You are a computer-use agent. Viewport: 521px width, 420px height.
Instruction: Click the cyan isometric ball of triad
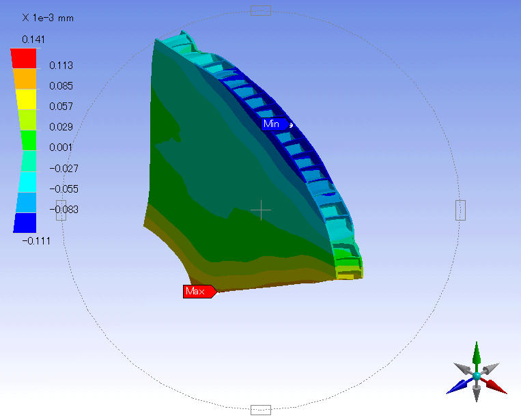477,376
